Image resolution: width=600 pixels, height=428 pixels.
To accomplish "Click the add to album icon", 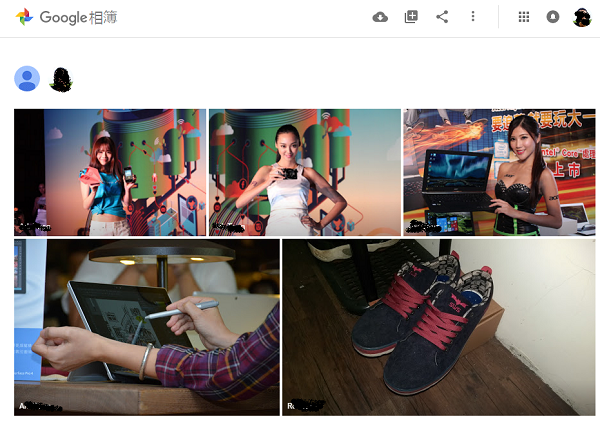I will 411,17.
